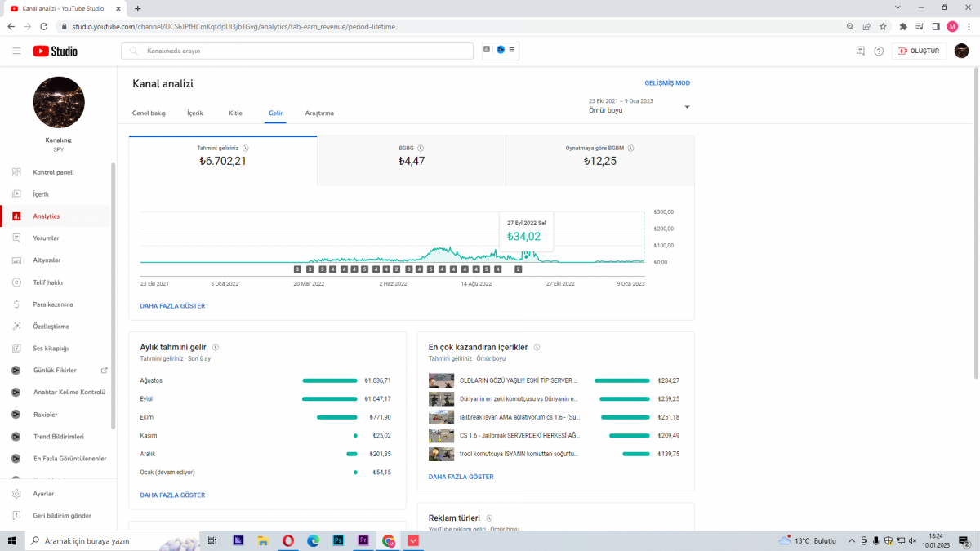Open Kontrol paneli from sidebar
This screenshot has width=980, height=551.
coord(54,172)
